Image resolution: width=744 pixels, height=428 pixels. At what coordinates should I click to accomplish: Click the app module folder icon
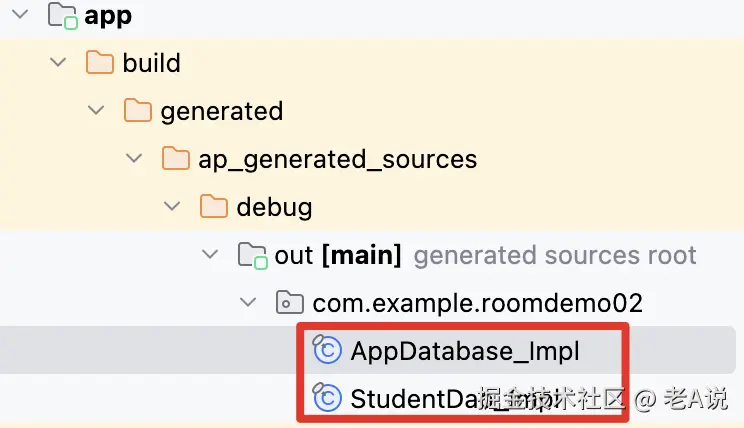pyautogui.click(x=62, y=17)
